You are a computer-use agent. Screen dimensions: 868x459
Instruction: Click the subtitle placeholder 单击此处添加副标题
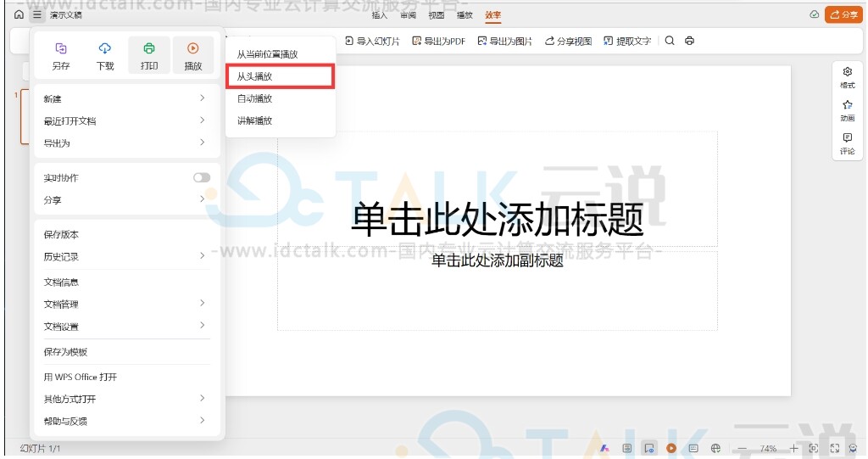click(497, 260)
